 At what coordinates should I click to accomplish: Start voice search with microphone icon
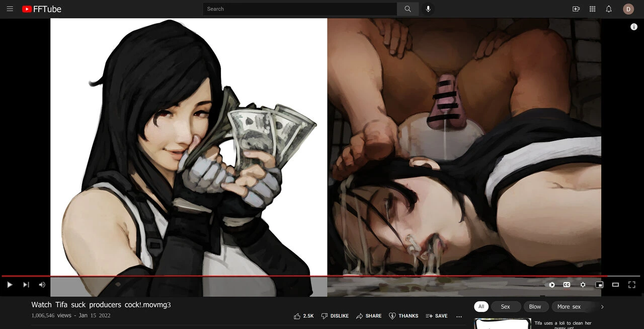tap(428, 9)
